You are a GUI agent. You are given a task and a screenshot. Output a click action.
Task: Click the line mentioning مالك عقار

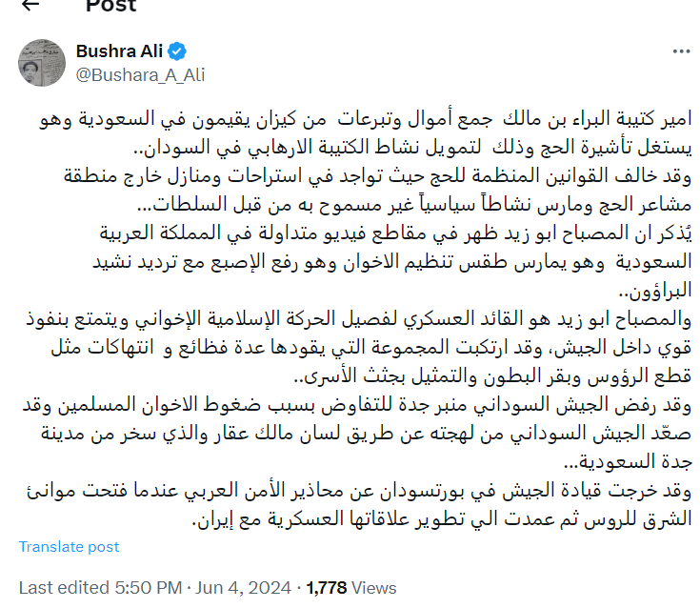(x=366, y=434)
